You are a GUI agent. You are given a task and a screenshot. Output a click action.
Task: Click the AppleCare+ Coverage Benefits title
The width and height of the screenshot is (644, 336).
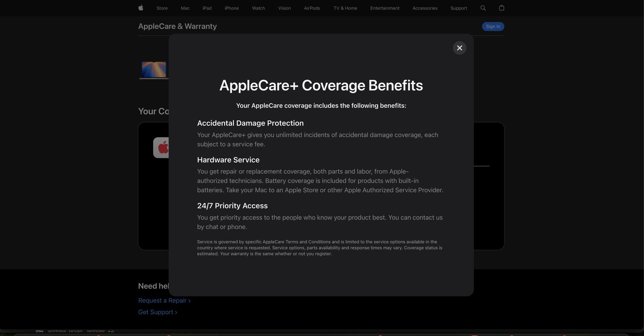click(x=321, y=85)
